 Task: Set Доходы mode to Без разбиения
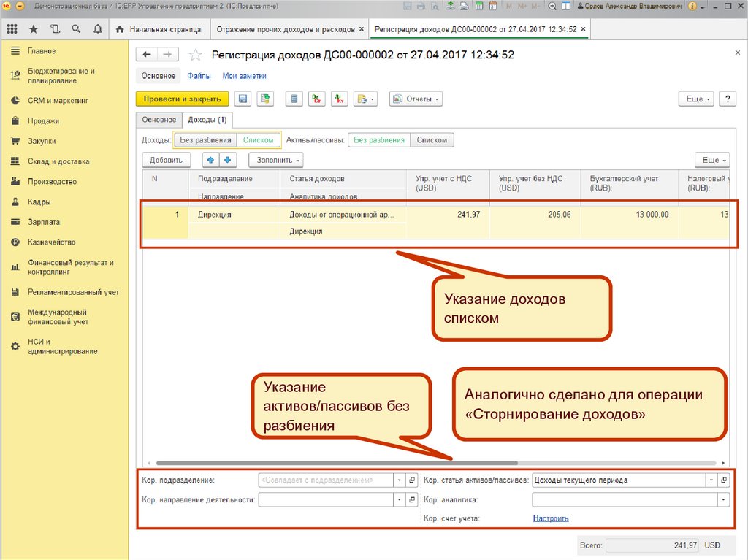[x=205, y=140]
